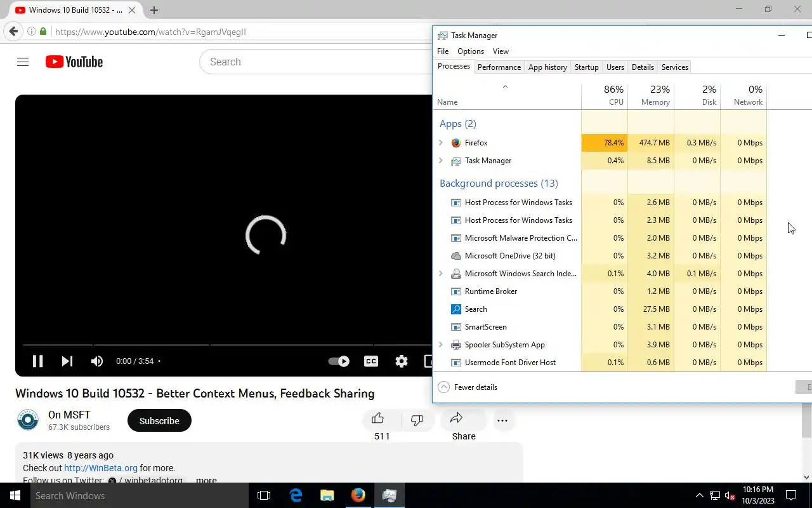Open Task Manager Options menu

coord(471,51)
